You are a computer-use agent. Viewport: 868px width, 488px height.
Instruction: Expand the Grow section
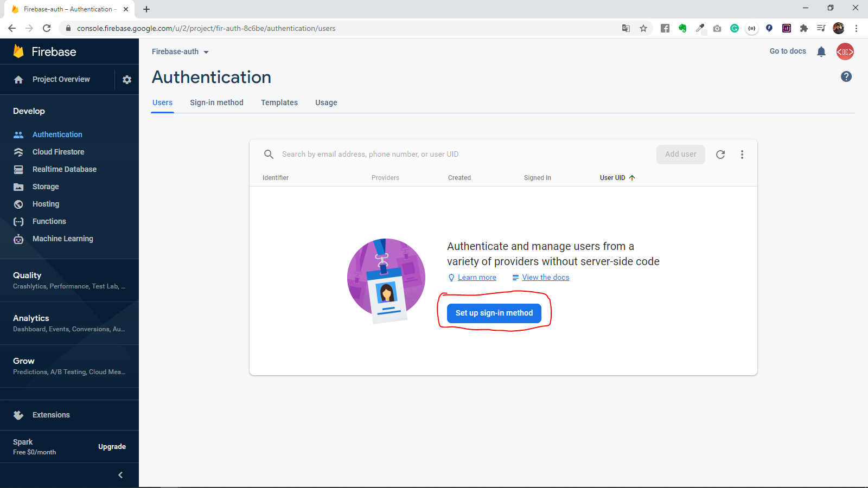(x=69, y=366)
